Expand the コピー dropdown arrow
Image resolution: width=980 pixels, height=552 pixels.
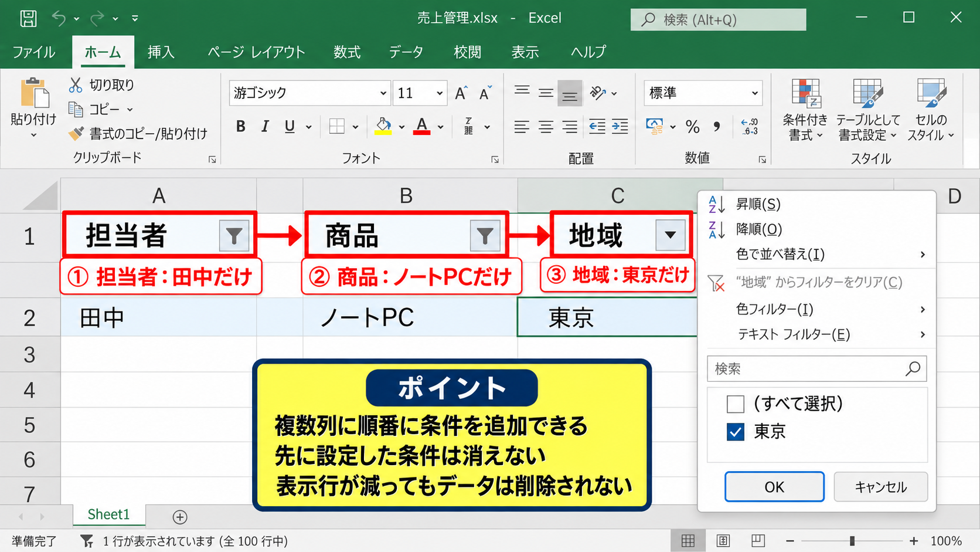pos(130,110)
